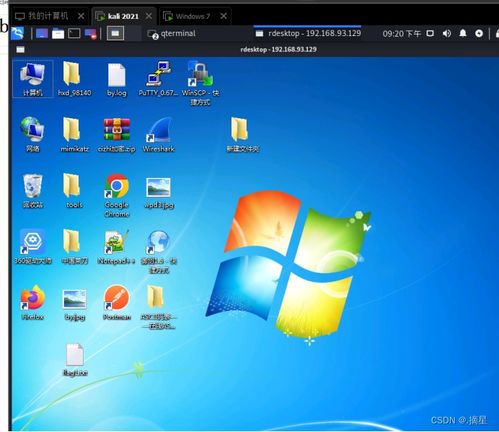The image size is (499, 432).
Task: Select the Notepad++ desktop shortcut
Action: click(116, 247)
